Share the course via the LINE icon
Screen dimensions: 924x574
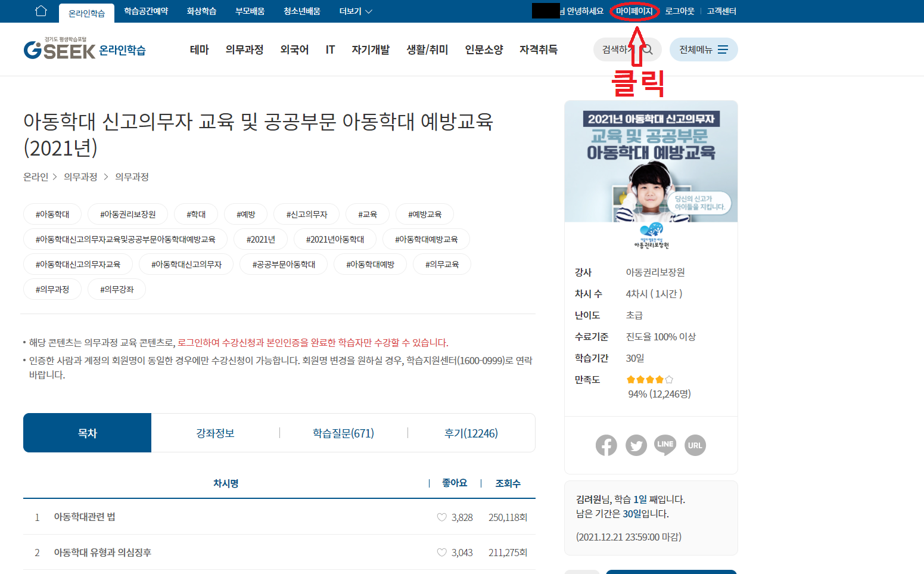click(x=665, y=445)
